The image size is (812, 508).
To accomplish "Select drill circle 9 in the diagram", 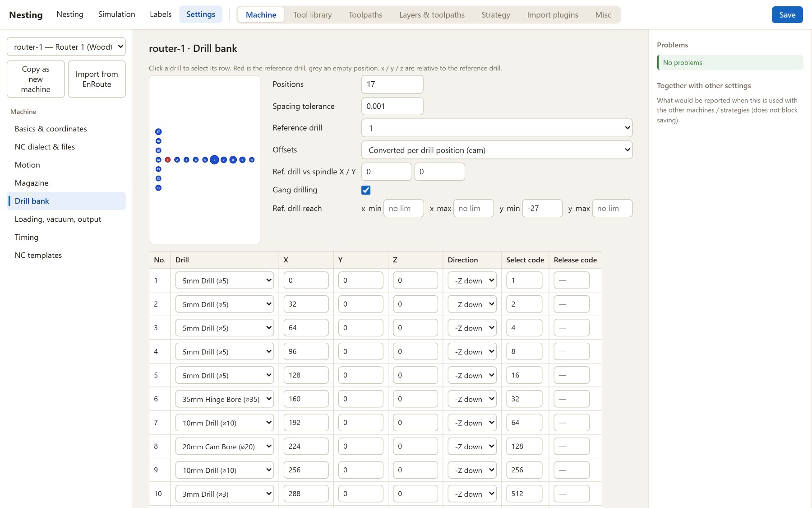I will [x=242, y=160].
